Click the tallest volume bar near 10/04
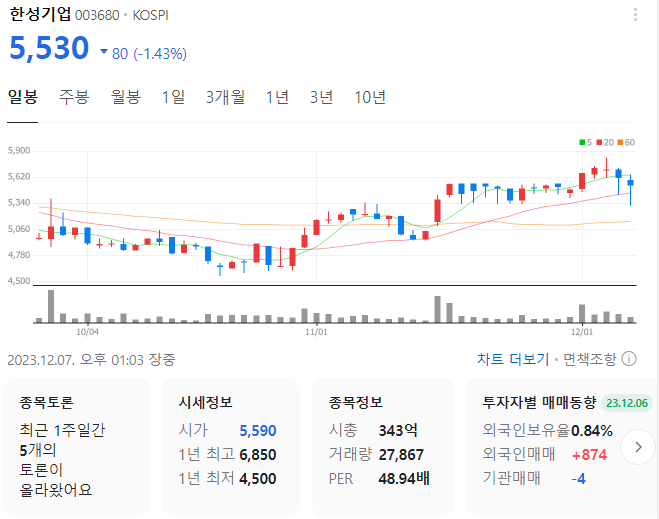The image size is (659, 519). coord(51,306)
